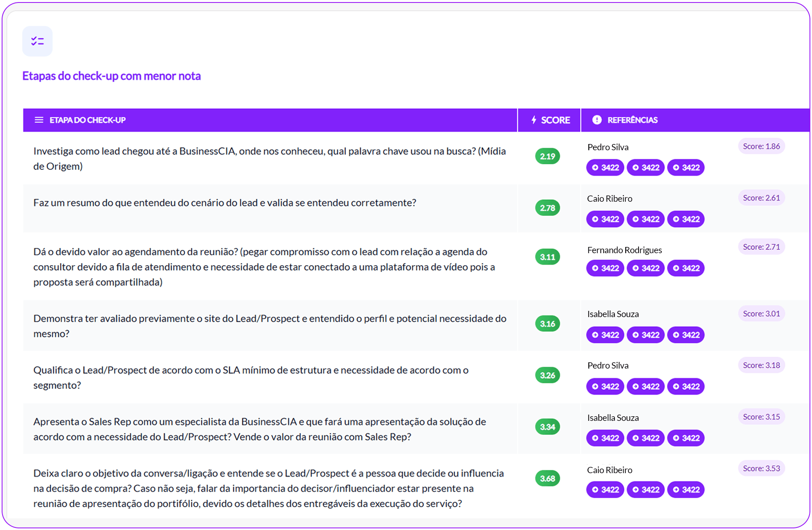Click the hamburger icon in Etapa do Check-up header

tap(39, 120)
